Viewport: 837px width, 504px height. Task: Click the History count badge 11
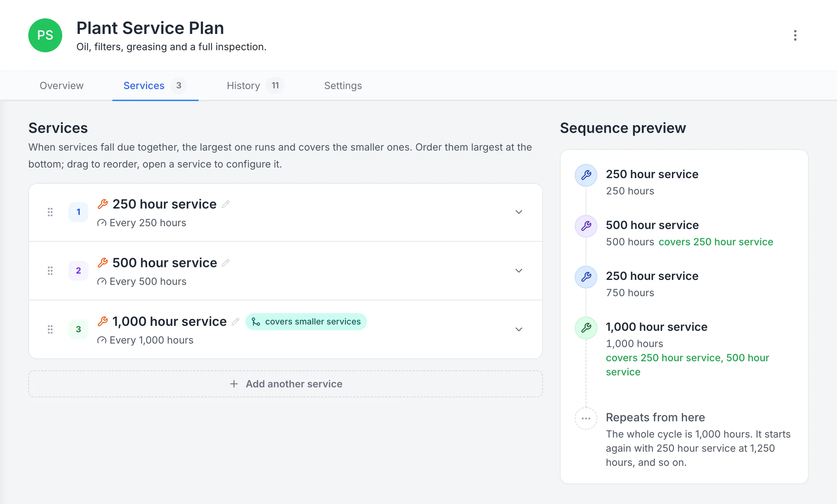tap(275, 86)
